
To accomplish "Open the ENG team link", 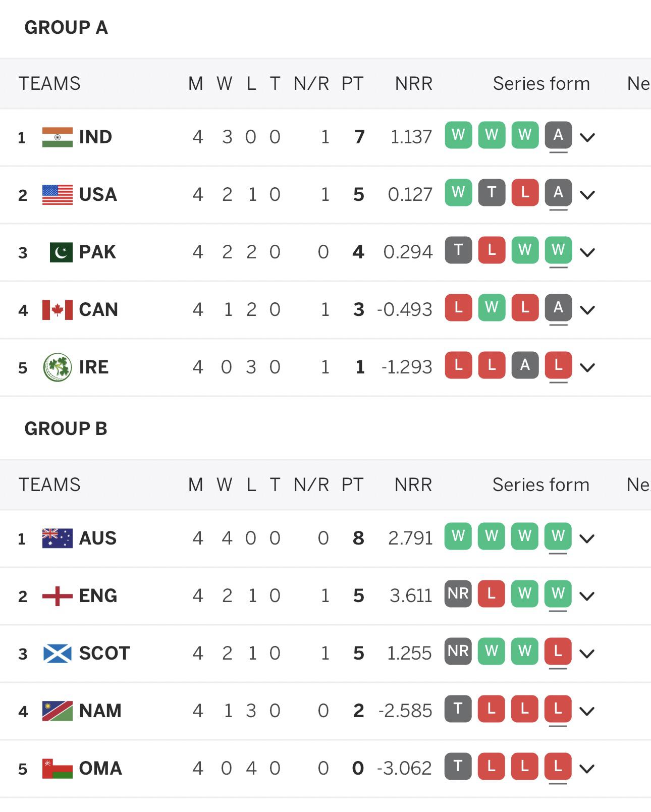I will pos(98,596).
